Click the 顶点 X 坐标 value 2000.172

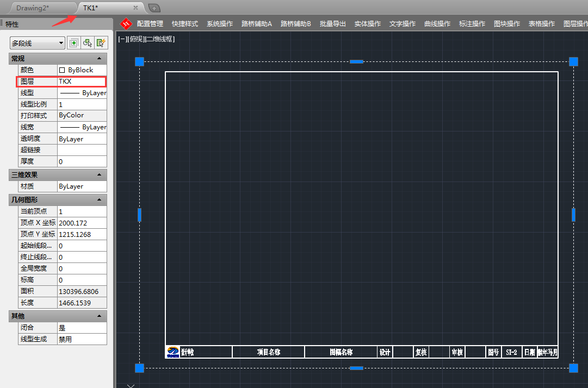pos(82,223)
